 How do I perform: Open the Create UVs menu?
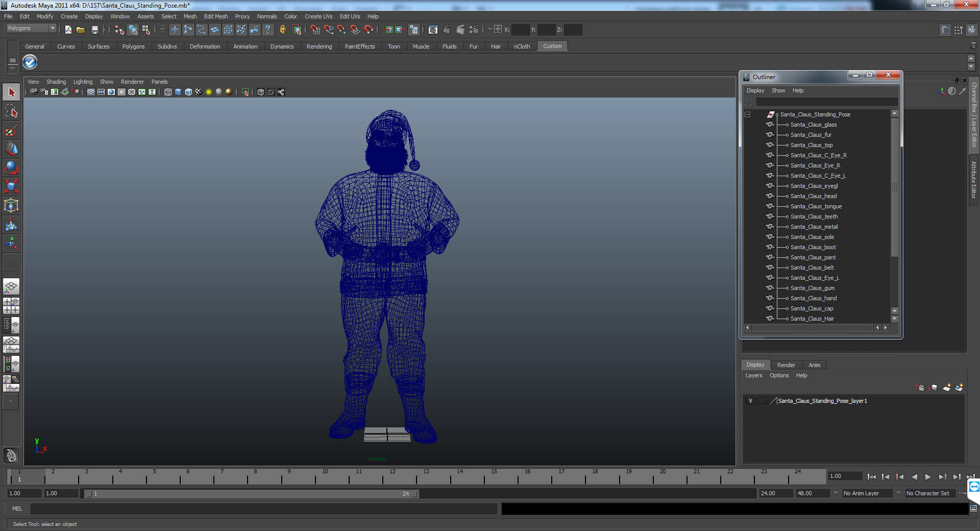point(318,16)
